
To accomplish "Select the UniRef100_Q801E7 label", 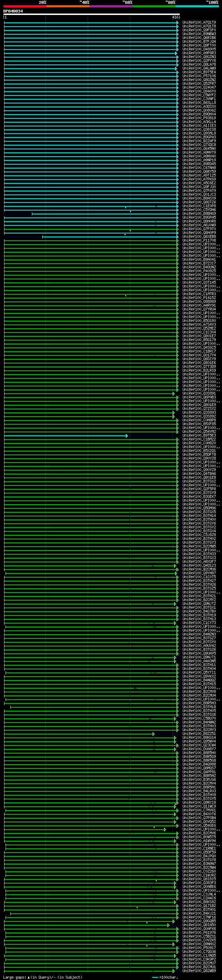I will 199,336.
